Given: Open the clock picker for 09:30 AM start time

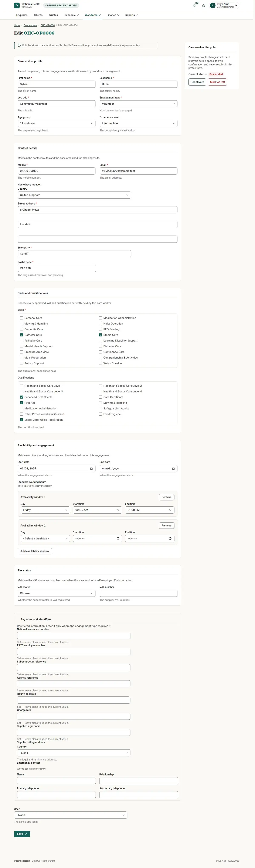Looking at the screenshot, I should [118, 510].
